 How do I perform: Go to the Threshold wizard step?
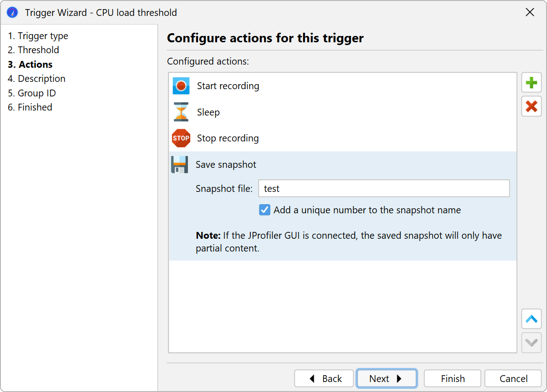pyautogui.click(x=33, y=50)
